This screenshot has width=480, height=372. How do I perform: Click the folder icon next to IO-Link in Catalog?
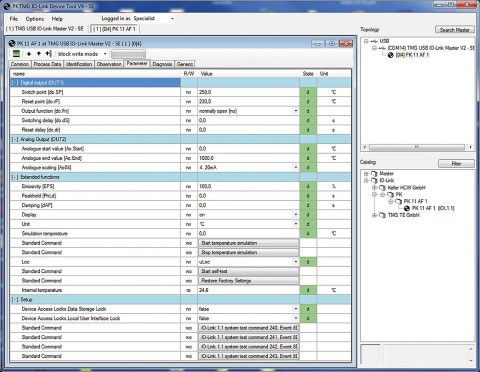374,180
